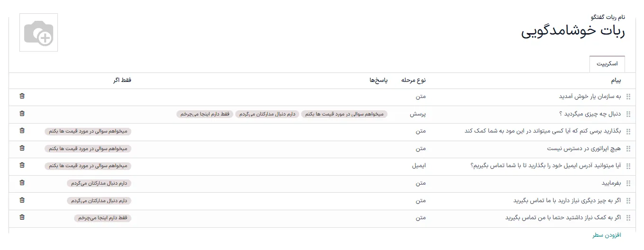Image resolution: width=644 pixels, height=250 pixels.
Task: Click the 'پیام' column header
Action: [615, 80]
